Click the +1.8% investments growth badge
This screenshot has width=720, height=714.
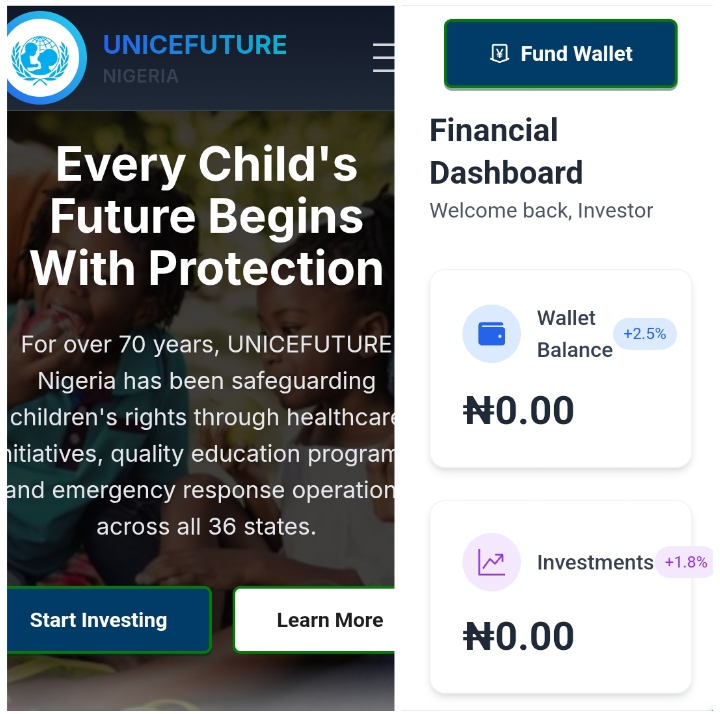[x=684, y=562]
